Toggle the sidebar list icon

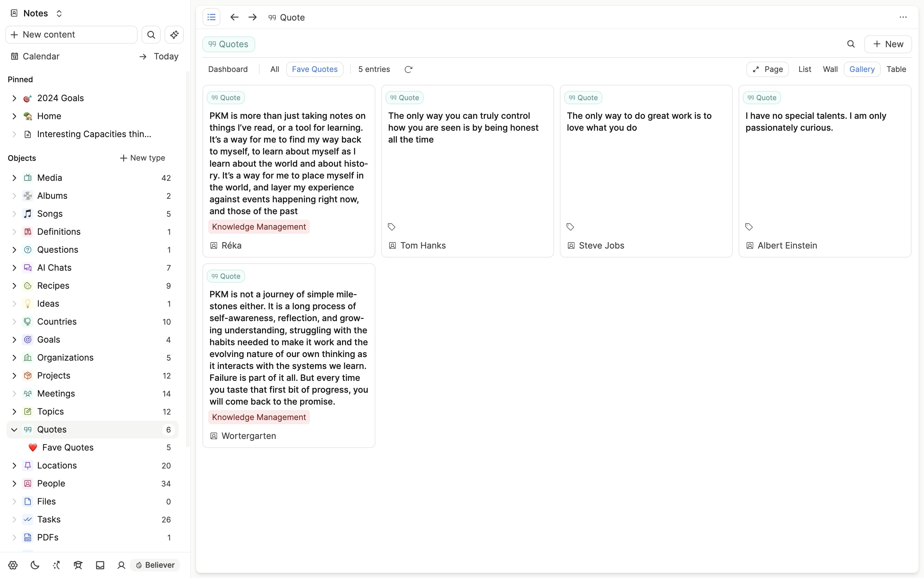[211, 17]
